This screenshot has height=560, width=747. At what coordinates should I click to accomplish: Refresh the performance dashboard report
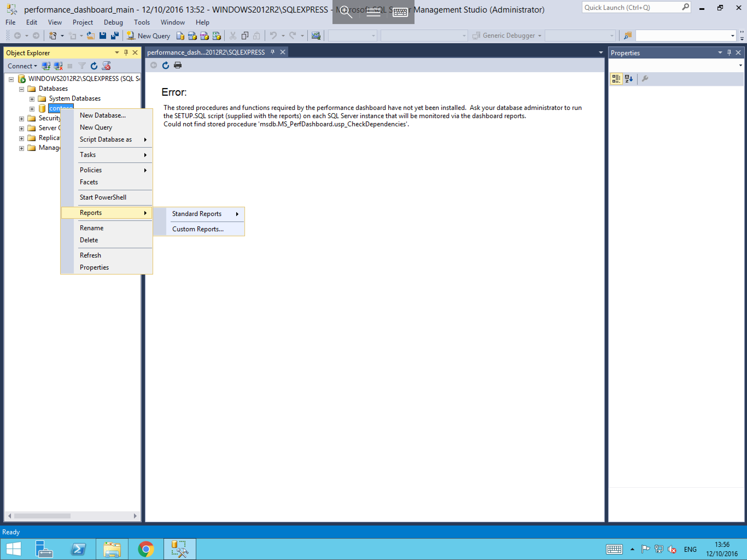point(165,65)
